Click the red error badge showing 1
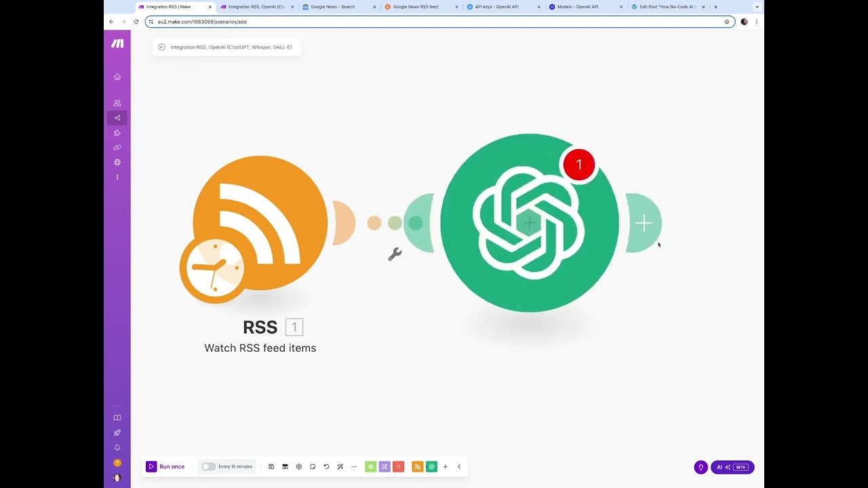 coord(579,165)
